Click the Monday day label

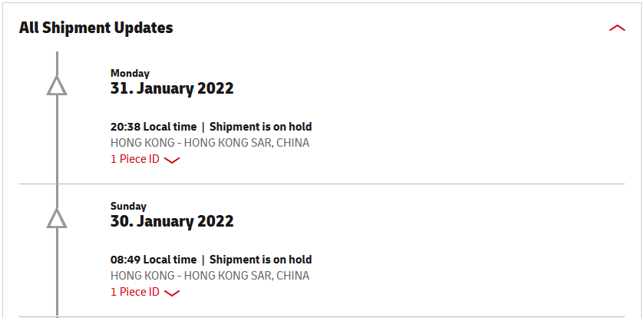(130, 74)
